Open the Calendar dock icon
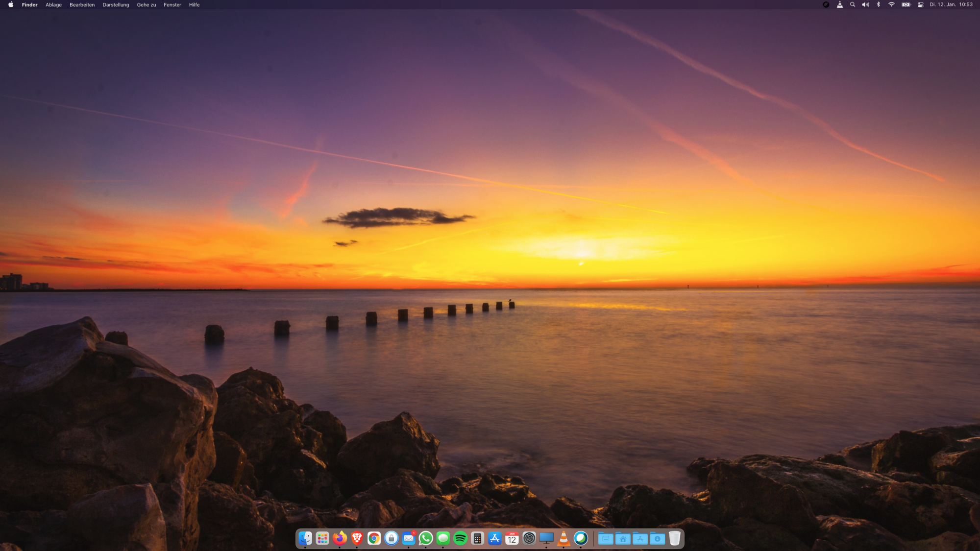 (x=512, y=538)
